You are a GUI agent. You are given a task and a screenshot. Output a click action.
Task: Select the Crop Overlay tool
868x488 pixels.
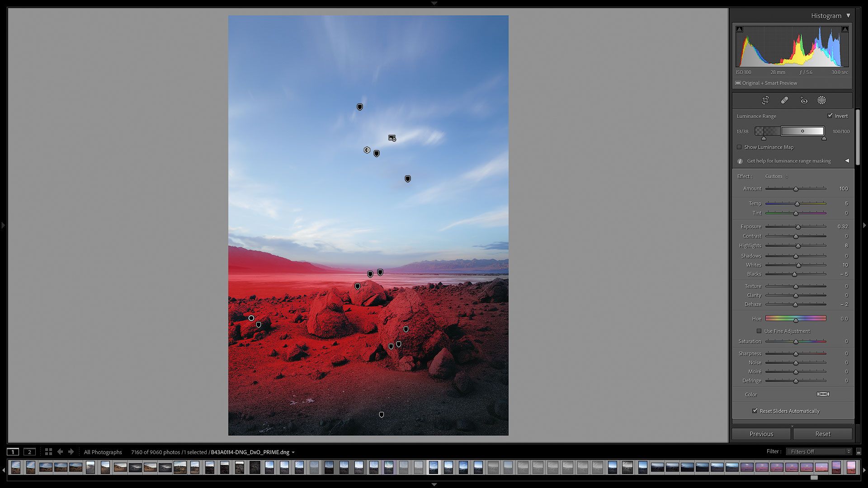[x=765, y=100]
